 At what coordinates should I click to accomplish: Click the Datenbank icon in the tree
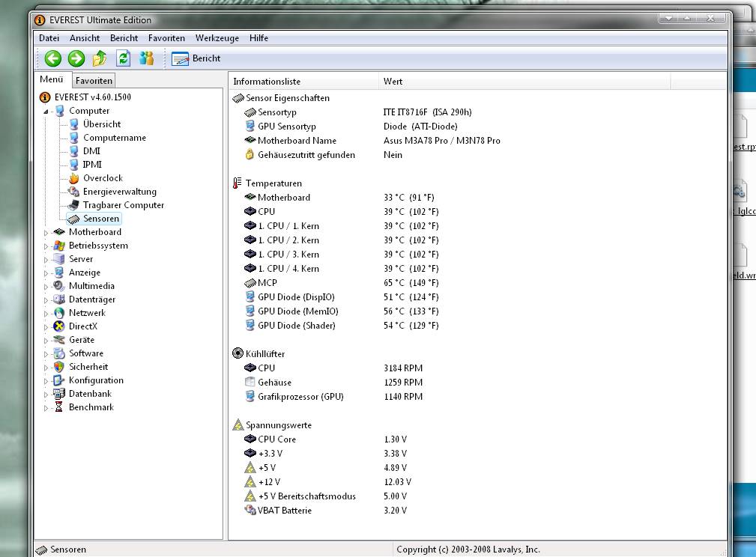59,394
